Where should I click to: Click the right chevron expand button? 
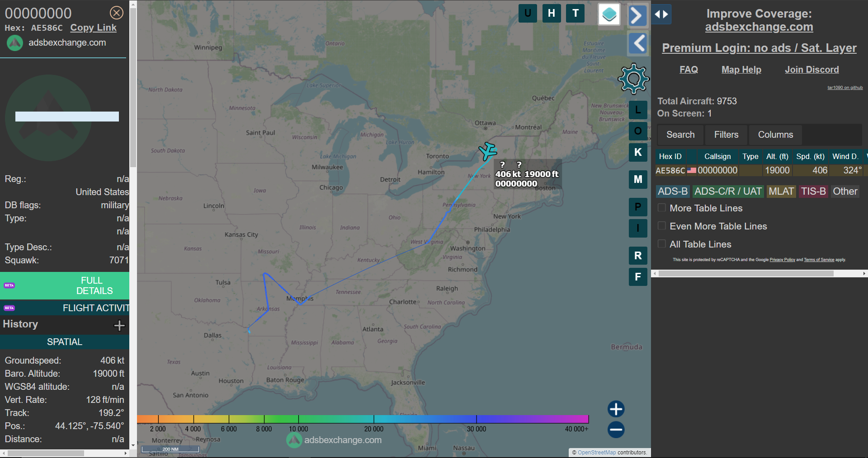pos(637,15)
